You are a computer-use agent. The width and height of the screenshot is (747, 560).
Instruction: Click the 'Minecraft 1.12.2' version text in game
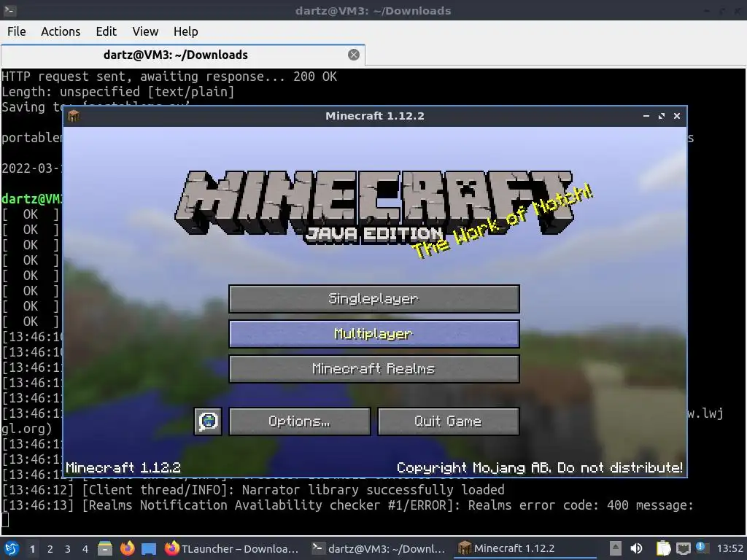[x=123, y=467]
